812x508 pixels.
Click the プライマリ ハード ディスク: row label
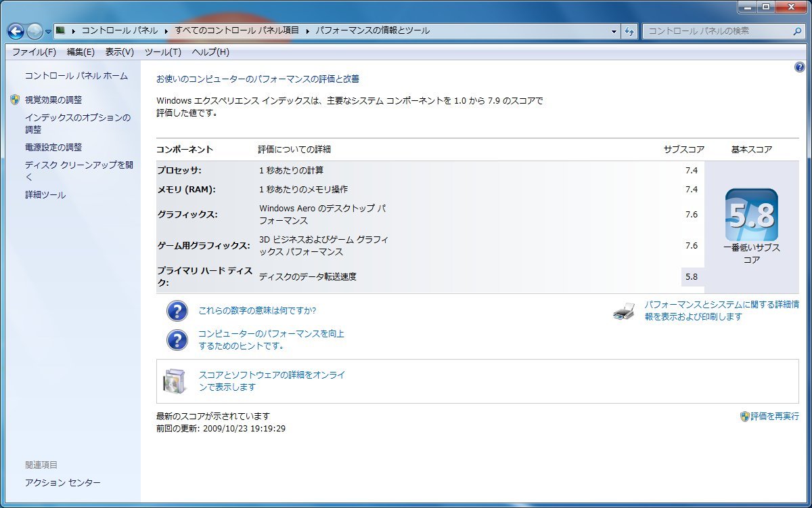click(x=205, y=276)
